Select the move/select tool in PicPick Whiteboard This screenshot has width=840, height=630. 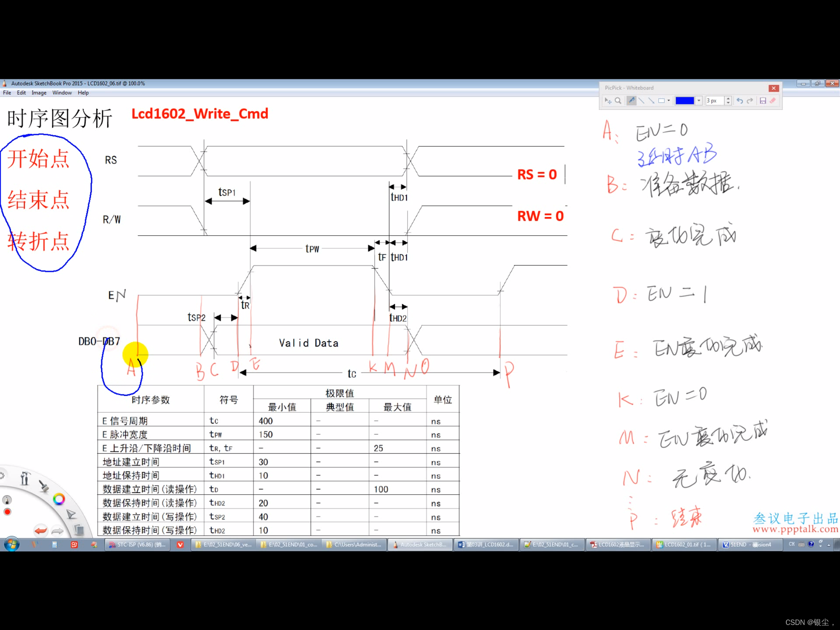[x=608, y=101]
